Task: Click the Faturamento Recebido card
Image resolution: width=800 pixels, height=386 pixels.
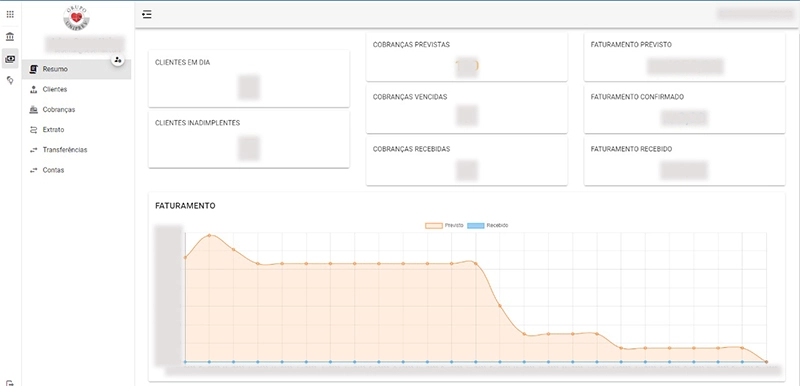Action: click(x=685, y=161)
